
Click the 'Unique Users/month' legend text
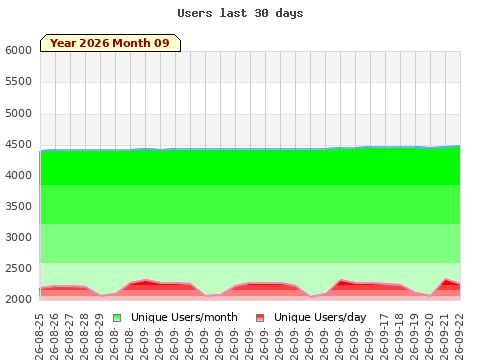[184, 317]
